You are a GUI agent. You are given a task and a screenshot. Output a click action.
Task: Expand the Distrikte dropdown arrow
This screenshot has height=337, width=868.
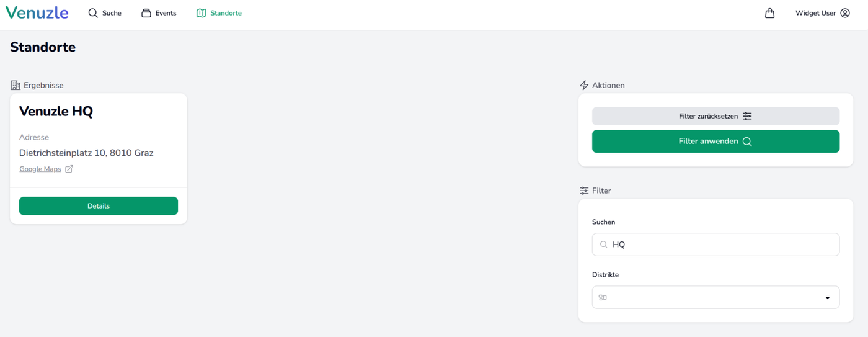(x=827, y=298)
